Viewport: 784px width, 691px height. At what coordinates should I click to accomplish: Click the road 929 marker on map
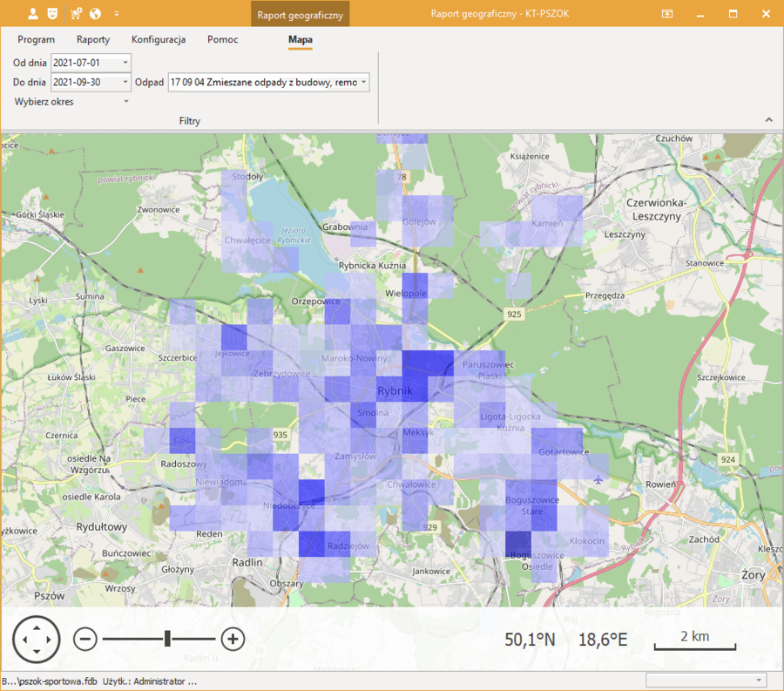[x=430, y=527]
